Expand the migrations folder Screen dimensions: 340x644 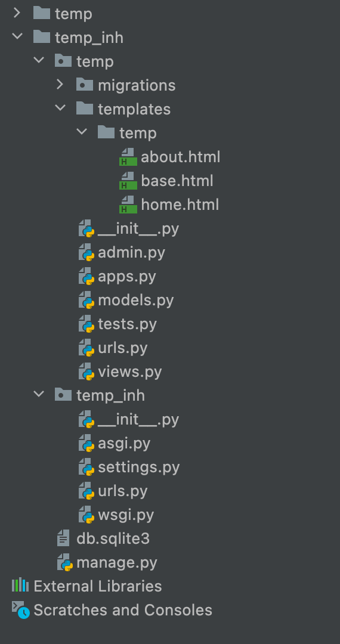click(x=60, y=85)
